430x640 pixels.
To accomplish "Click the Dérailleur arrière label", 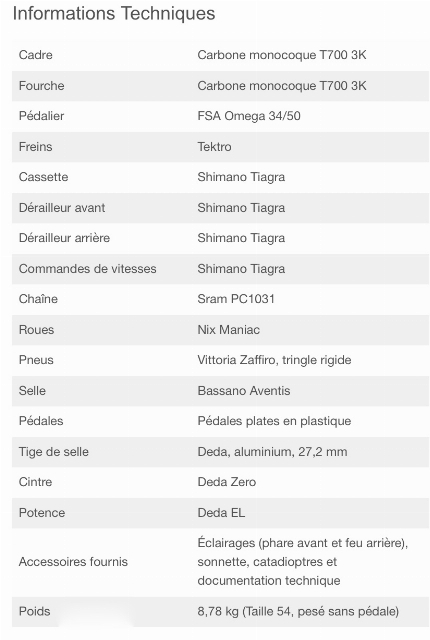I will click(64, 238).
